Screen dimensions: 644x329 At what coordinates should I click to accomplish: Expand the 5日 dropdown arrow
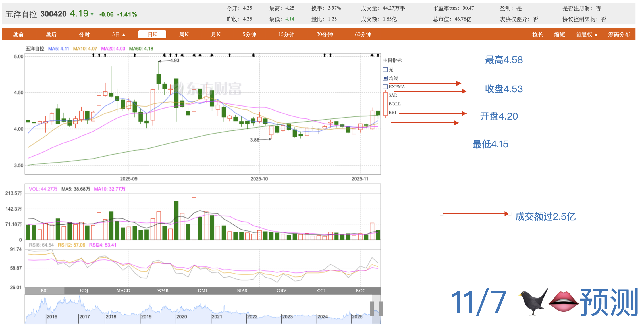124,35
